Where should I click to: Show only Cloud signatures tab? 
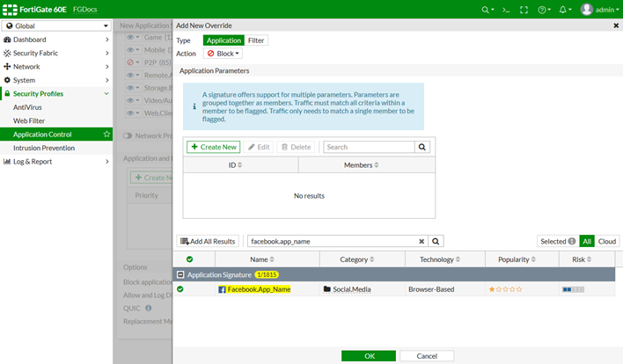click(608, 241)
